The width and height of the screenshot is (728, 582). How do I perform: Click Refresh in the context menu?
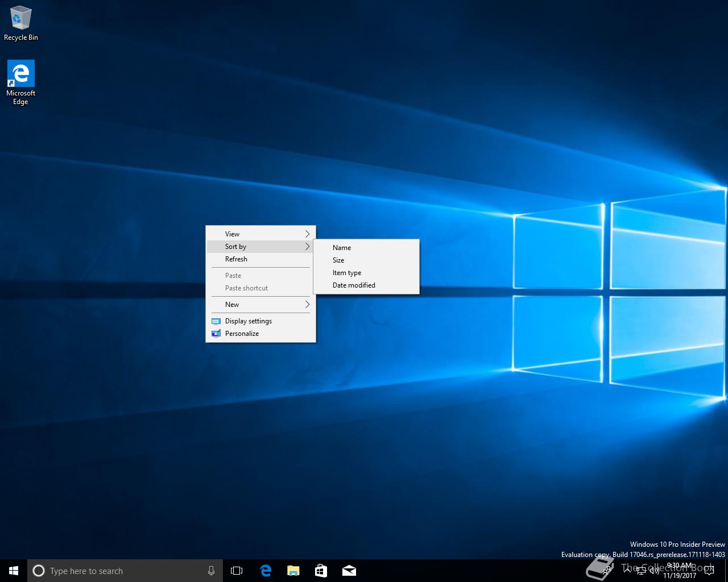[236, 259]
